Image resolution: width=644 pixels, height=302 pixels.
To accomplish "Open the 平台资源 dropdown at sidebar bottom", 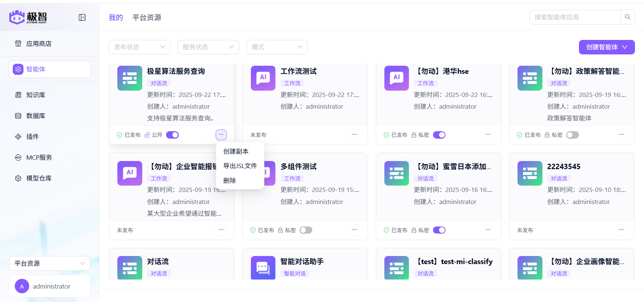I will coord(49,263).
